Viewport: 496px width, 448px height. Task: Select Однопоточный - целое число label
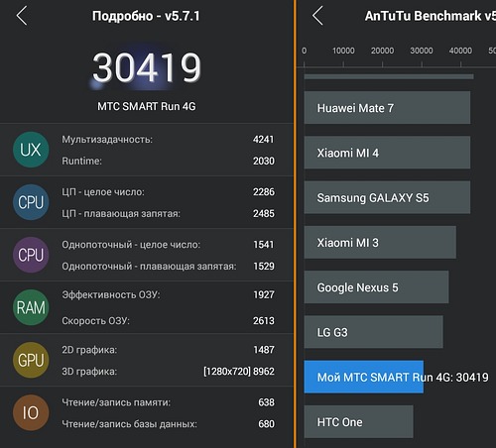131,245
